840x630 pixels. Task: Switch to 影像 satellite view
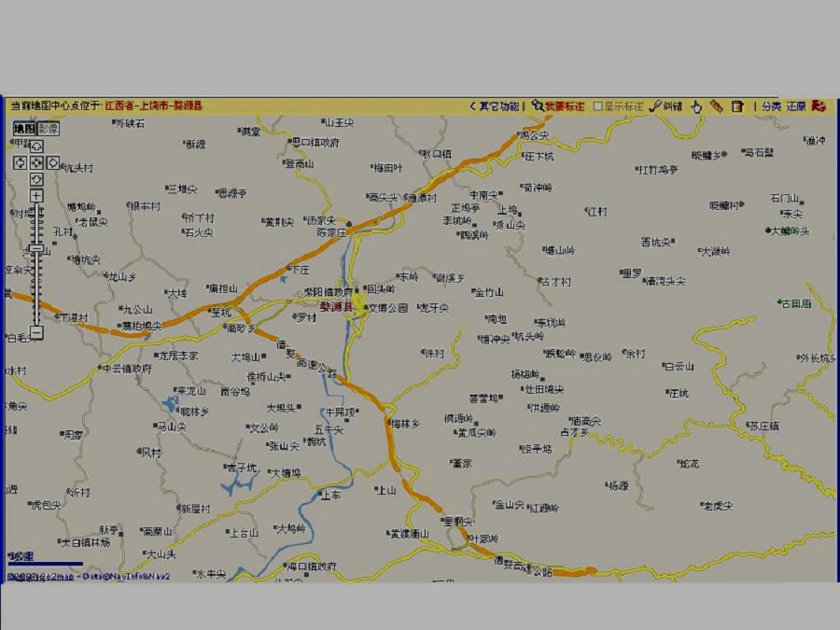click(48, 129)
